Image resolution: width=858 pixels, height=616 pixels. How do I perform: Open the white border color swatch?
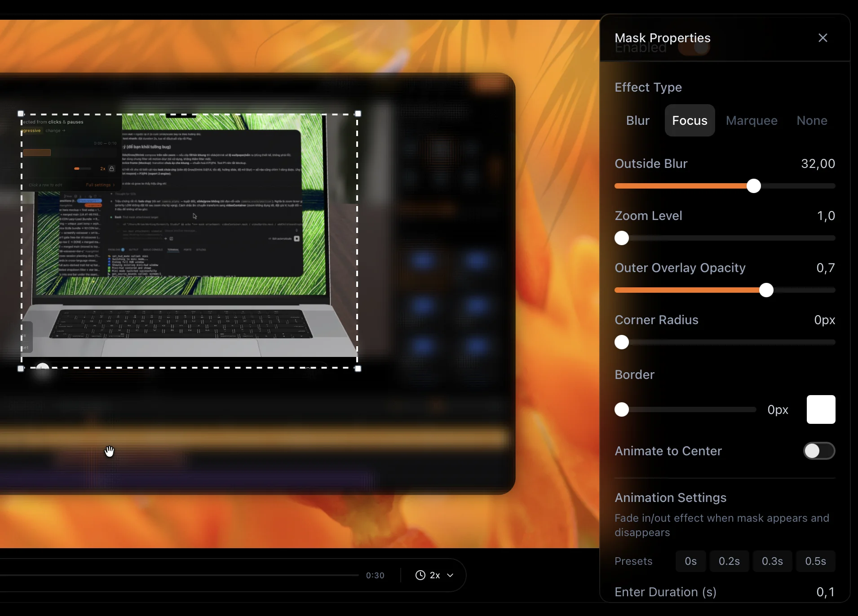[x=821, y=409]
